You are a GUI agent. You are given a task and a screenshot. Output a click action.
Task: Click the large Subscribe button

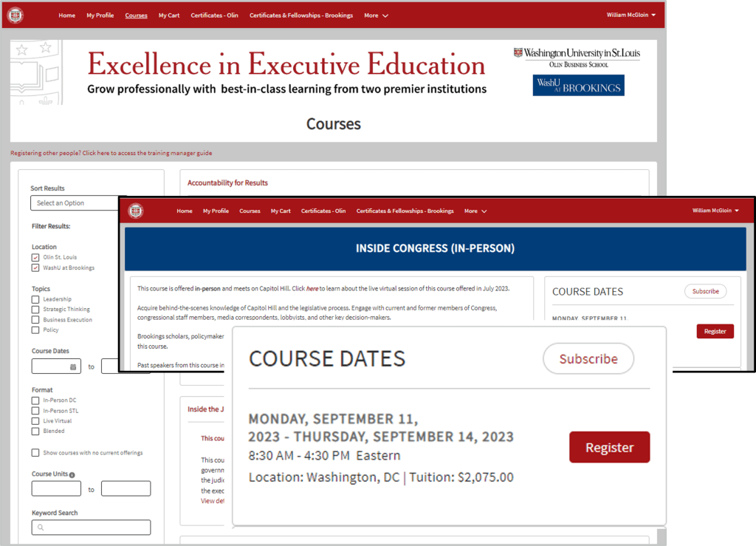pyautogui.click(x=588, y=359)
